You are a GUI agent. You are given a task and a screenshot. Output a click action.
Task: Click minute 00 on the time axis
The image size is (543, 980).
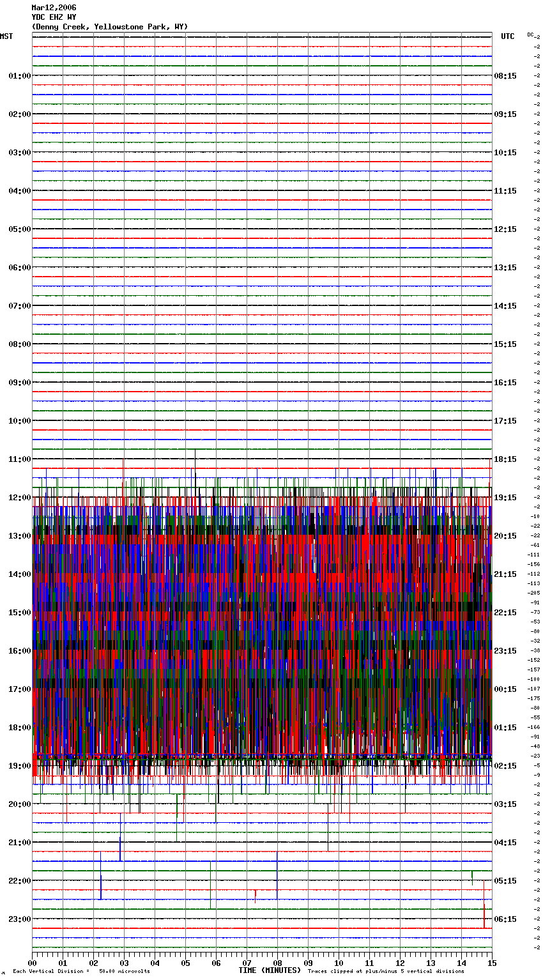[33, 963]
